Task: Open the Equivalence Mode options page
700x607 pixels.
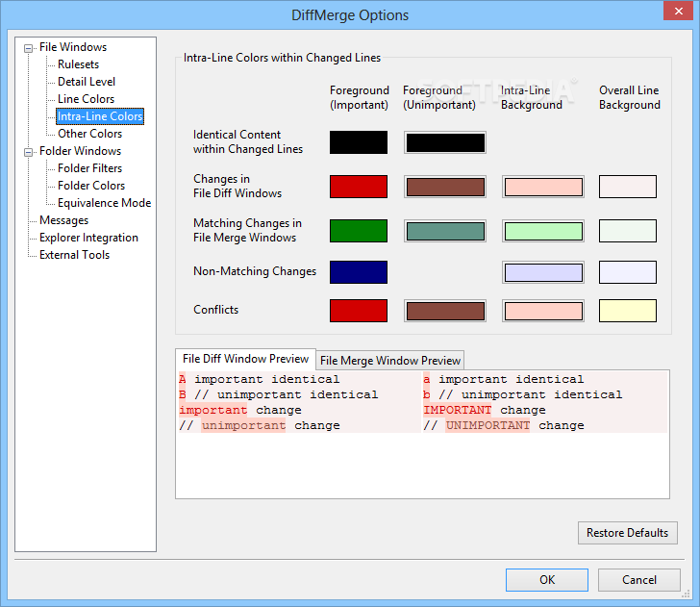Action: (x=104, y=203)
